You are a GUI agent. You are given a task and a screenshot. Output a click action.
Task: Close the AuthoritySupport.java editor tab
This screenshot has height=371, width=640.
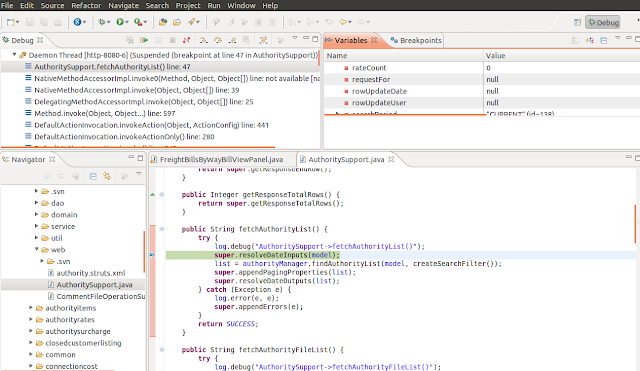click(391, 159)
